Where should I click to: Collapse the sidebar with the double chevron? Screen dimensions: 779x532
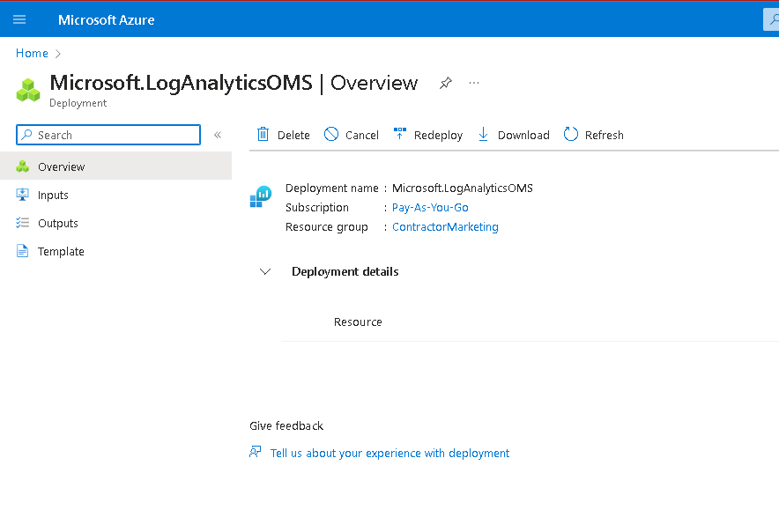point(218,135)
